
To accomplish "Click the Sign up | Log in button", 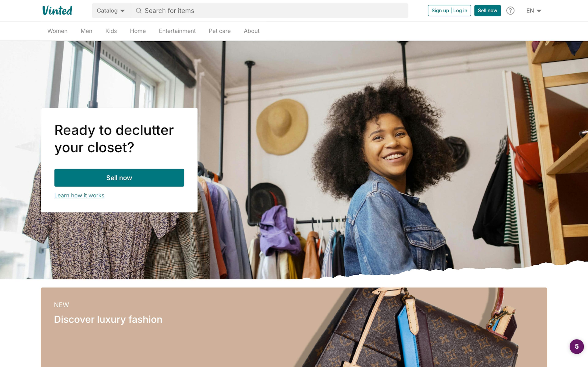I will coord(449,10).
